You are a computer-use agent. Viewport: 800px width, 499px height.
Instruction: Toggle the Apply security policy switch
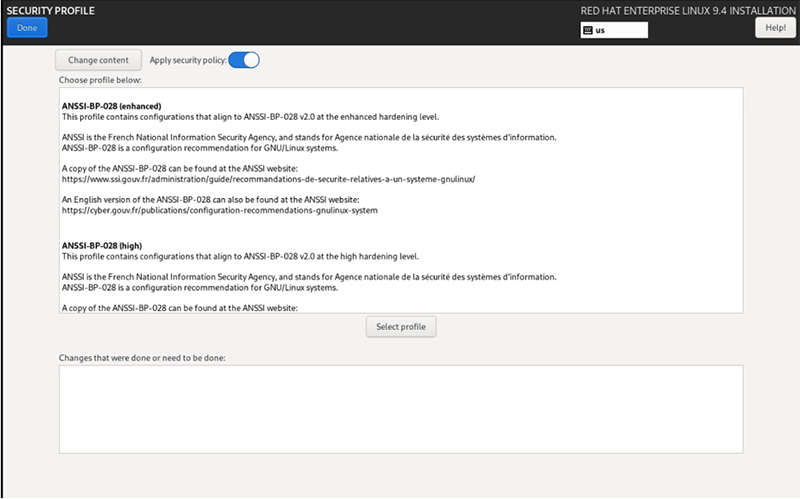[244, 60]
